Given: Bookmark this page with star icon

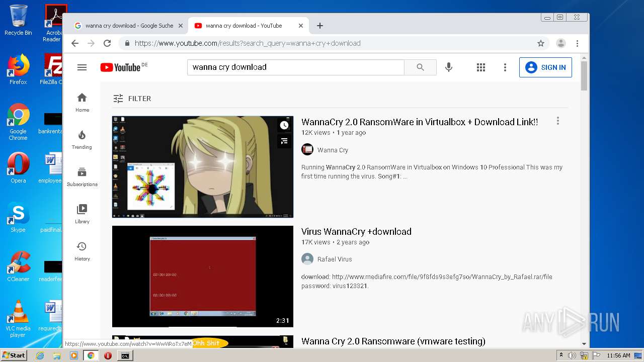Looking at the screenshot, I should click(x=541, y=43).
